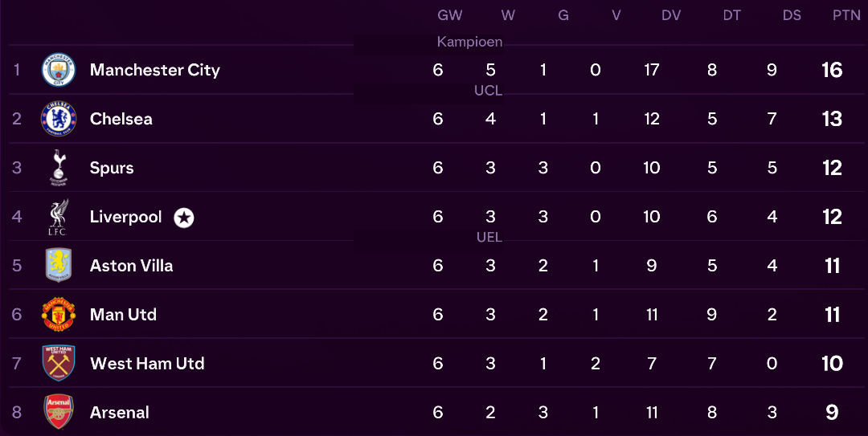Click the star badge beside Liverpool
This screenshot has height=436, width=868.
(x=184, y=218)
